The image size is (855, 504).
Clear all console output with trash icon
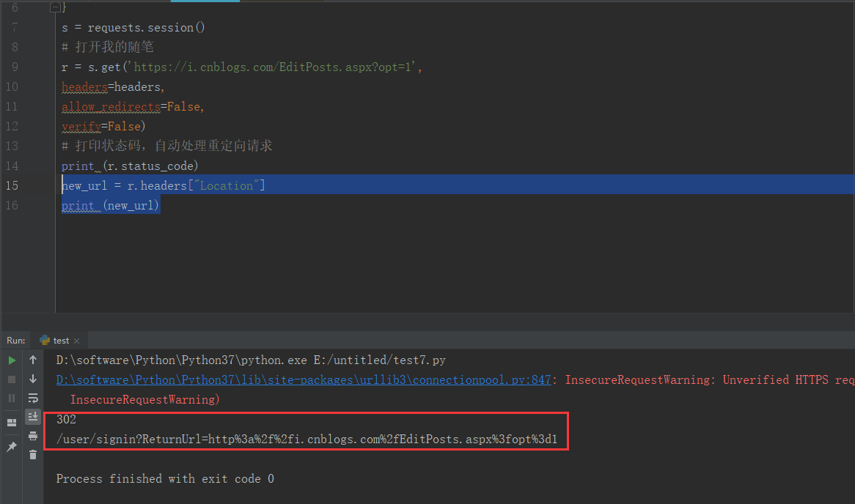(33, 455)
